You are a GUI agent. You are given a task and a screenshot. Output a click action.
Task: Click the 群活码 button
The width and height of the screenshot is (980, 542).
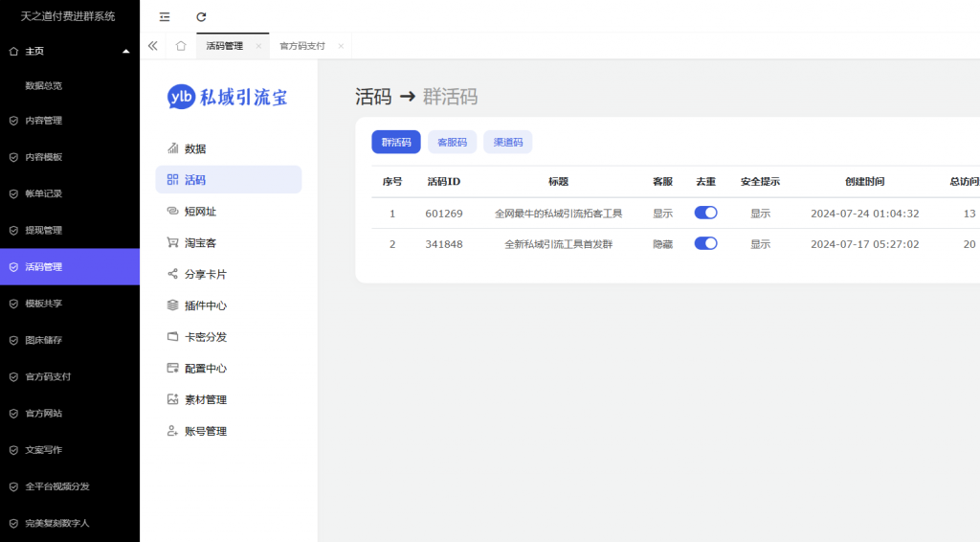395,142
